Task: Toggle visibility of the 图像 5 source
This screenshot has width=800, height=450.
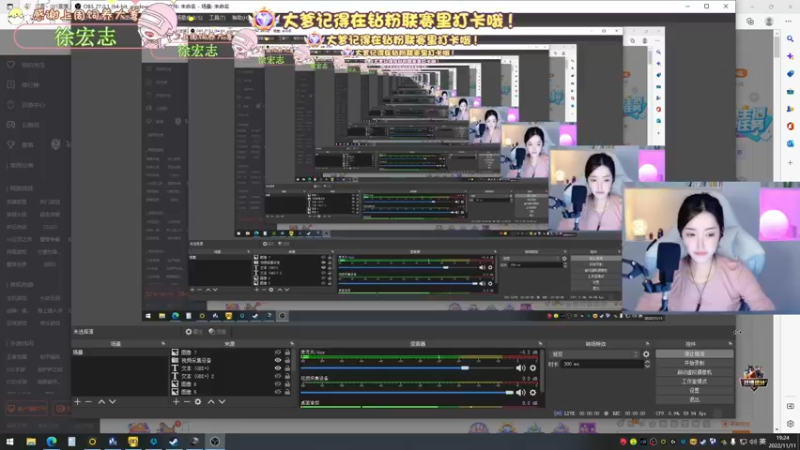Action: [278, 392]
